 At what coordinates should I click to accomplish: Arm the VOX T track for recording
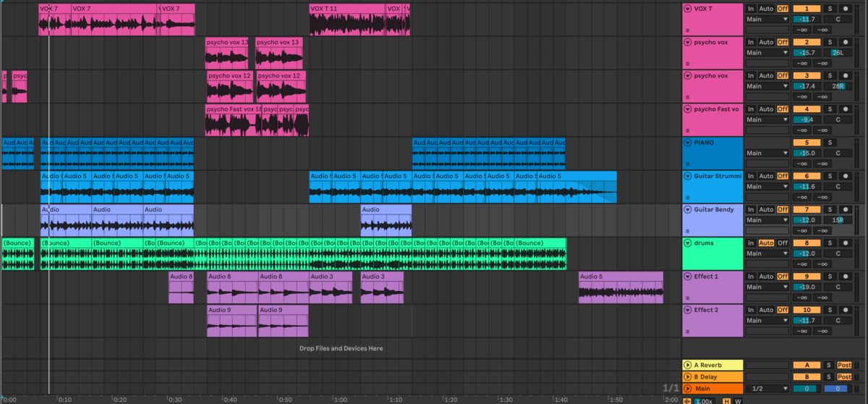844,9
